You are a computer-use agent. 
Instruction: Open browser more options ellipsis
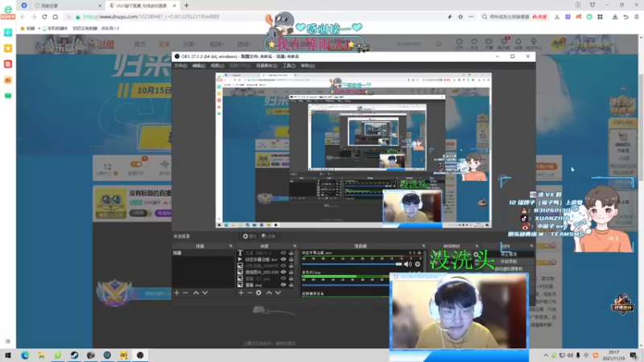(x=471, y=17)
